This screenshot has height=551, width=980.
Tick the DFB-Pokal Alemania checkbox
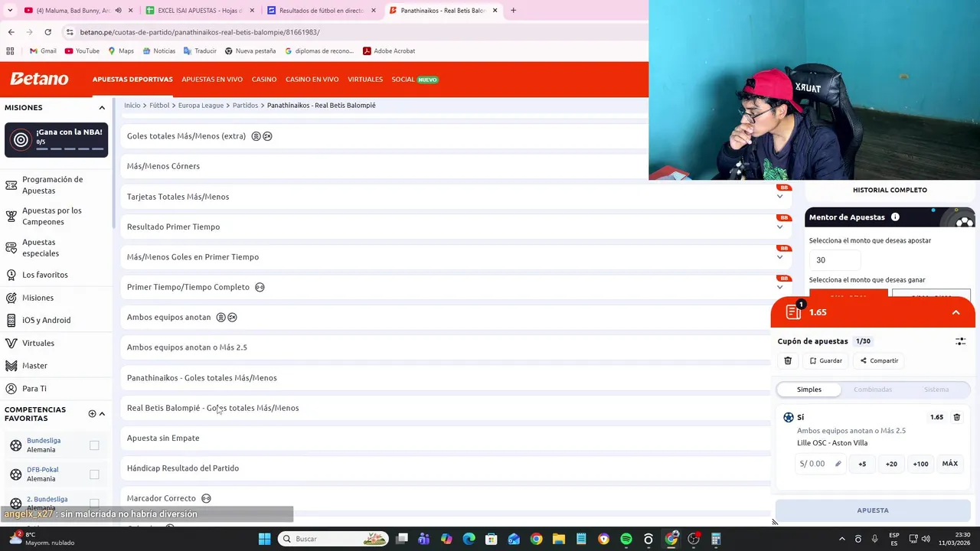pyautogui.click(x=94, y=474)
